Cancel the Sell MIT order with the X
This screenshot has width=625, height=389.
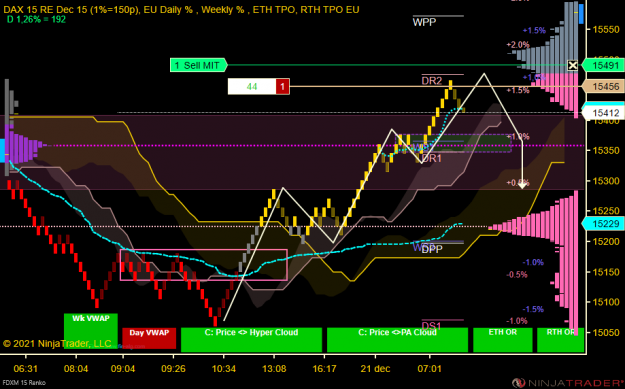pyautogui.click(x=572, y=65)
